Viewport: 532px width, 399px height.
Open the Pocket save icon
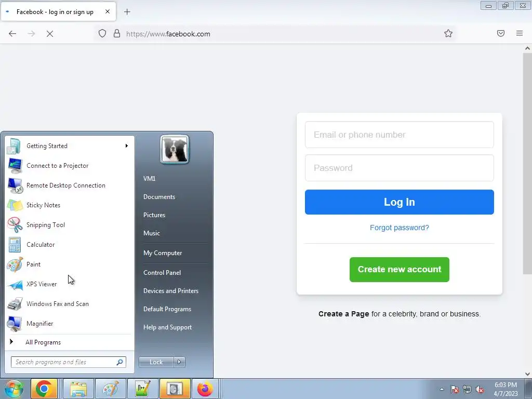pos(501,33)
